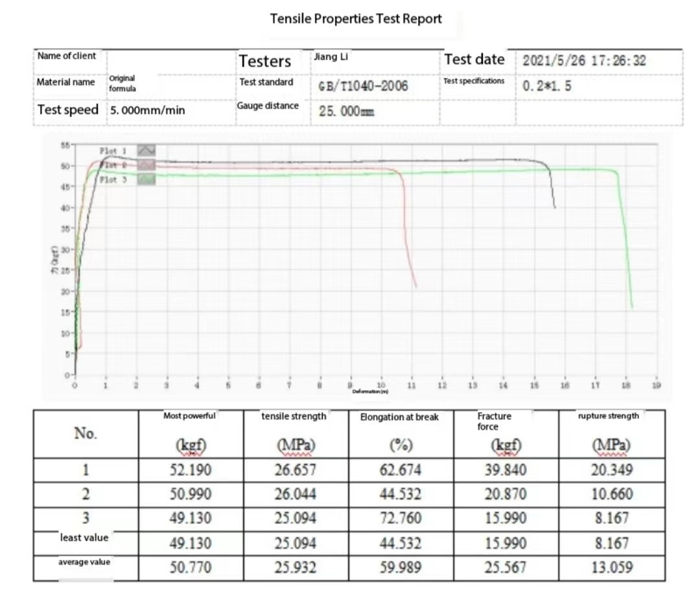
Task: Select the rupture strength column header
Action: [607, 416]
